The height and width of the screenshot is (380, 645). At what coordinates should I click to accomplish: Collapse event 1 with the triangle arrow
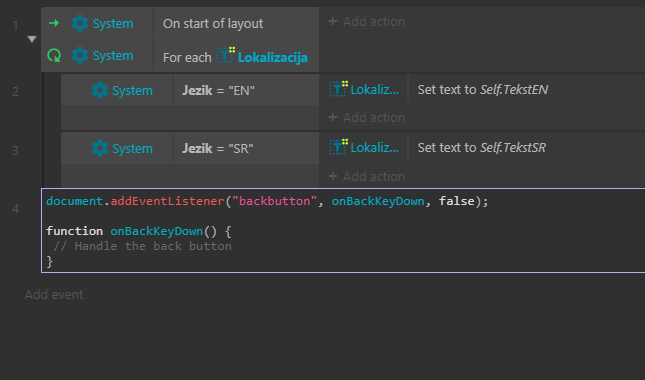coord(32,39)
